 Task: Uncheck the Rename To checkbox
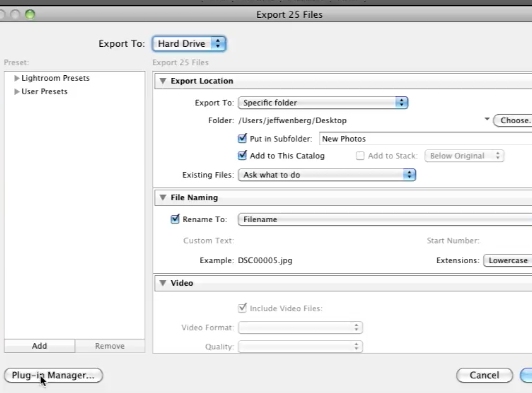175,219
